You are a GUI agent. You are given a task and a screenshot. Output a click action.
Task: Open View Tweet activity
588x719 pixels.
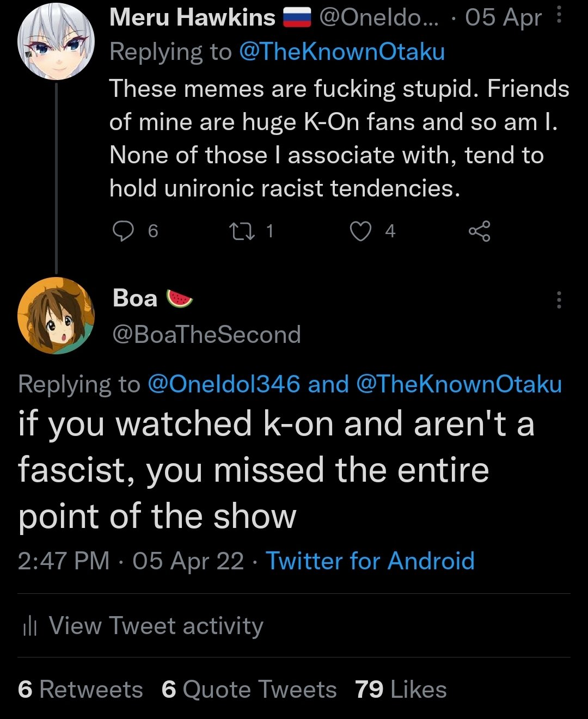coord(156,626)
